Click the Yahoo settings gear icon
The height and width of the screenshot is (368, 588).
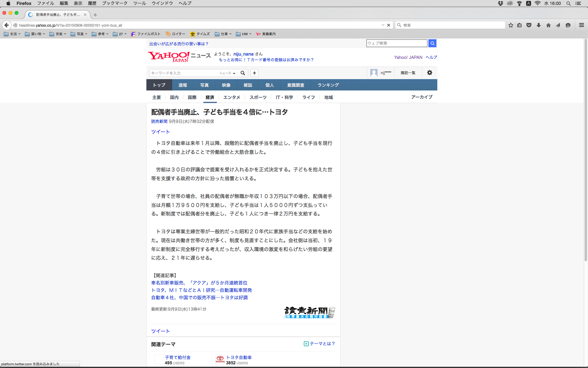430,73
